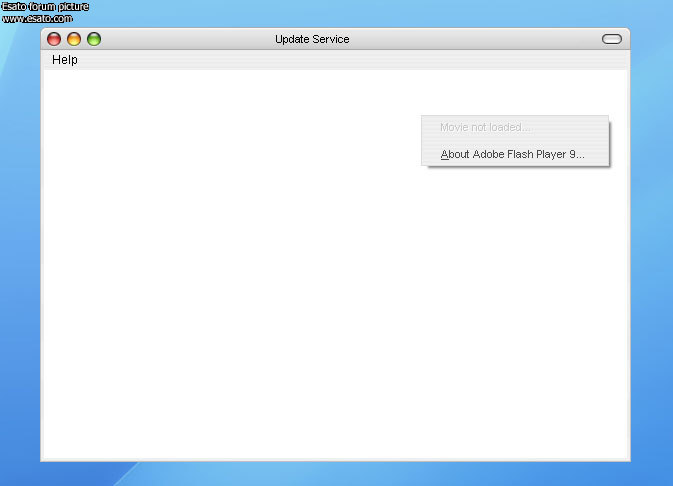The height and width of the screenshot is (486, 673).
Task: Open the Help menu
Action: [65, 60]
